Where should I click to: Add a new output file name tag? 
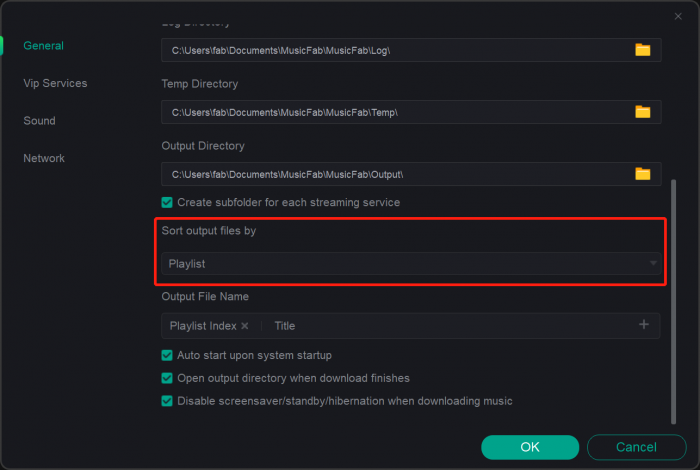coord(644,325)
